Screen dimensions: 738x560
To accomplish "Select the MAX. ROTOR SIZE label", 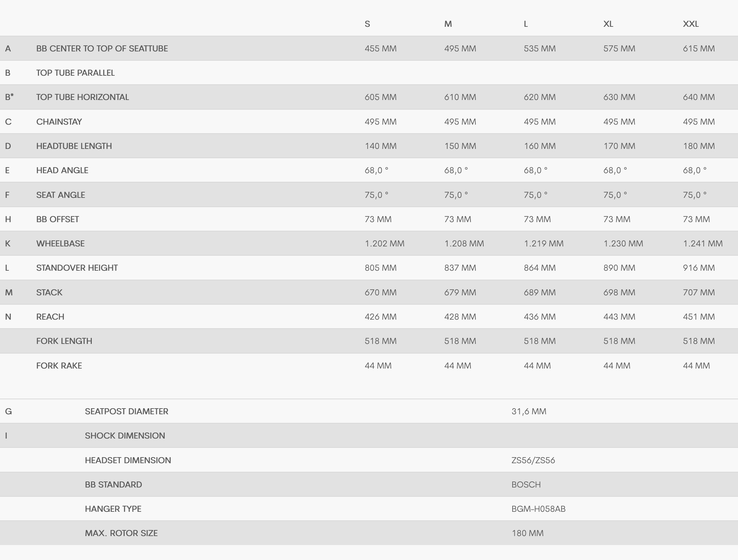I will point(121,533).
